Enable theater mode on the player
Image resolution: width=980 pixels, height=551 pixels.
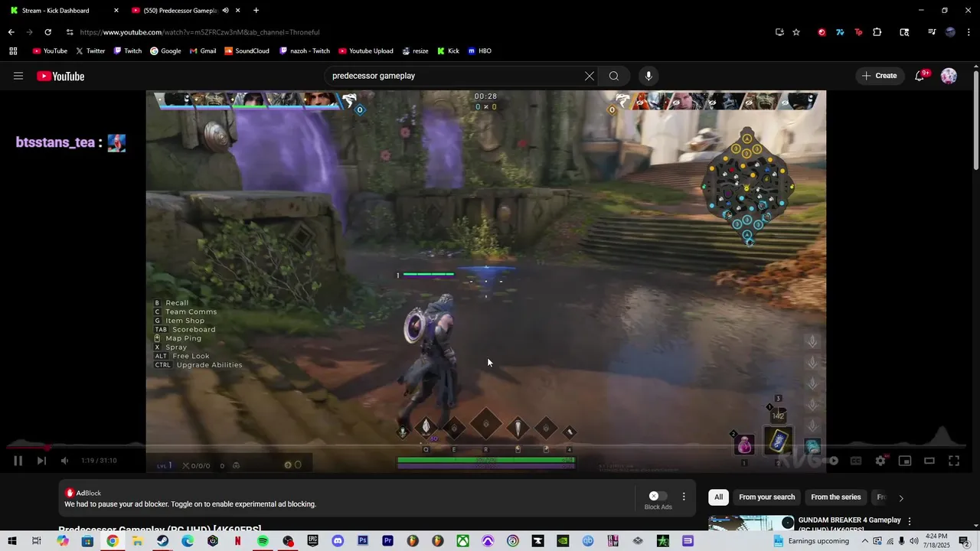click(929, 461)
